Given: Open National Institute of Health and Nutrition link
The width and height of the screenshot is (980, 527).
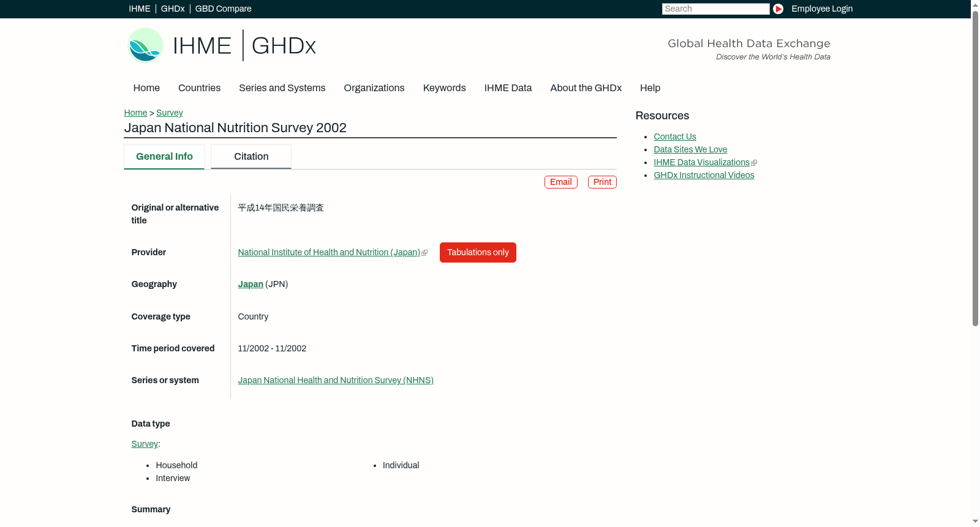Looking at the screenshot, I should coord(329,253).
